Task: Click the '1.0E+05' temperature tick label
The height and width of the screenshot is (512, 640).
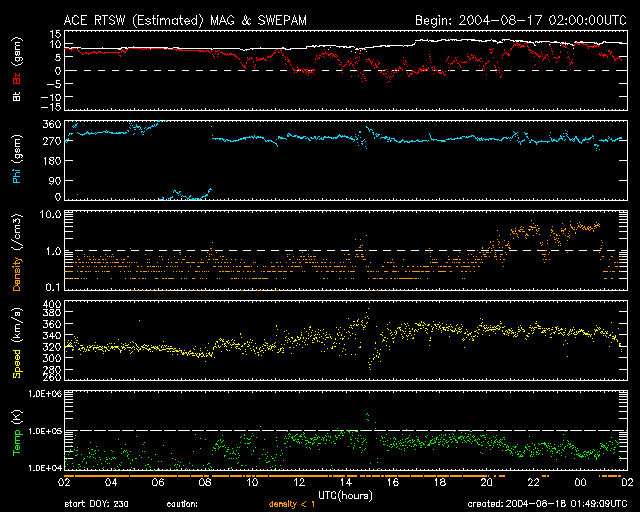Action: click(45, 431)
